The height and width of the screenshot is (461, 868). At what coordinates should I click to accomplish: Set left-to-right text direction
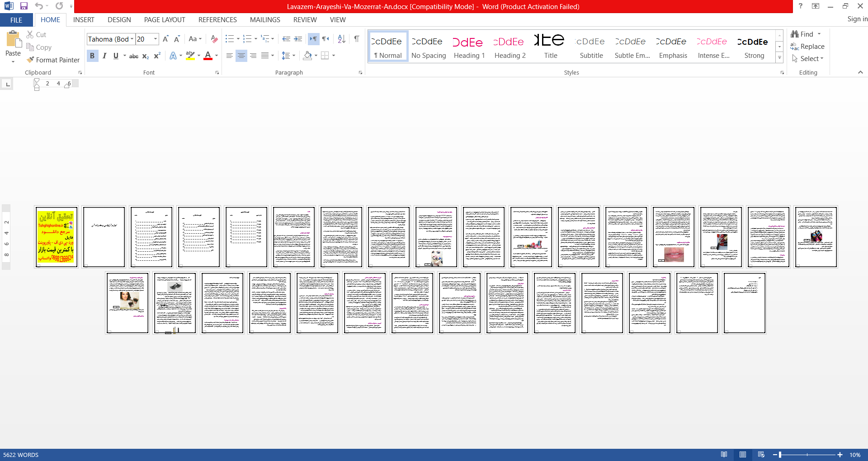pos(313,39)
